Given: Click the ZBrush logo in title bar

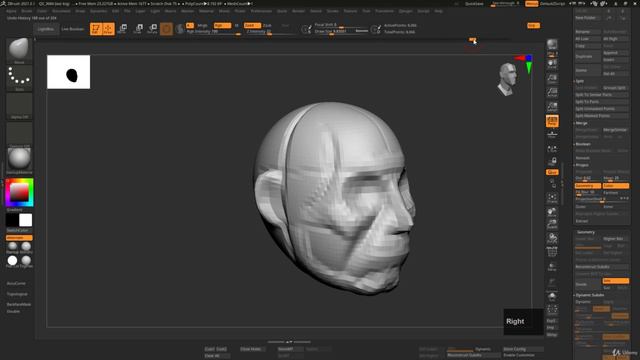Looking at the screenshot, I should (3, 3).
